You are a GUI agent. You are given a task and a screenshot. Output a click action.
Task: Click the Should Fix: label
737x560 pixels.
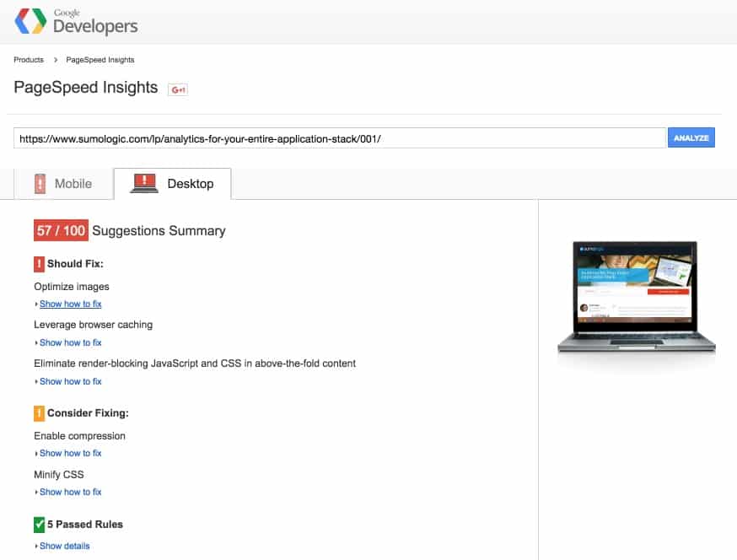coord(75,264)
